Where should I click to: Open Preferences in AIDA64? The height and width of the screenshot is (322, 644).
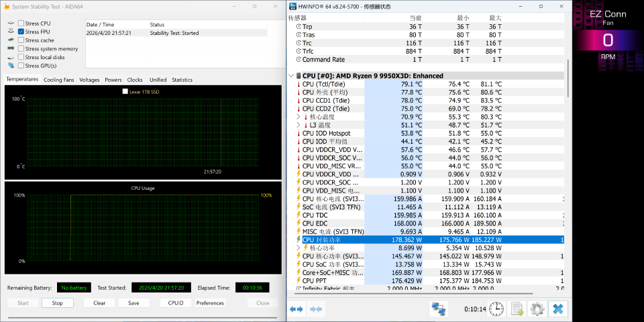(x=210, y=303)
